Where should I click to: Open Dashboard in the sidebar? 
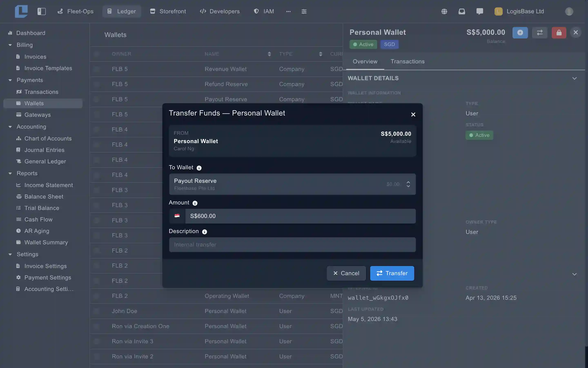(31, 33)
